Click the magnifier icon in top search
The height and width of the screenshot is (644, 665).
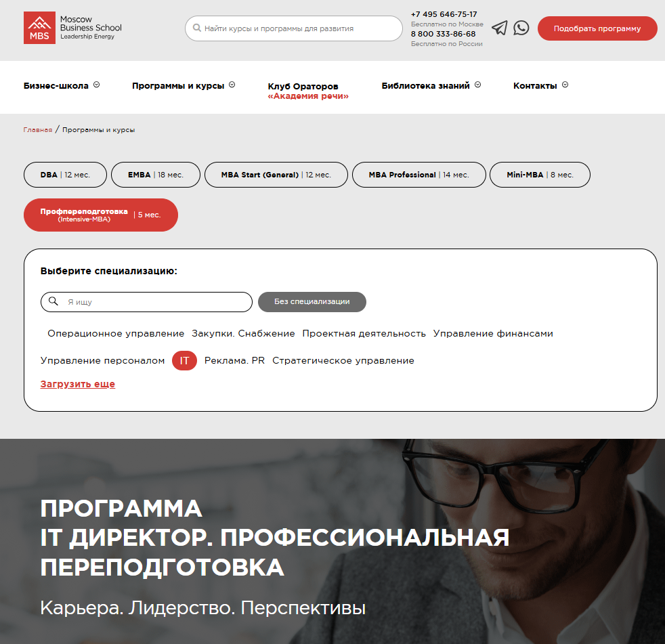click(x=197, y=28)
